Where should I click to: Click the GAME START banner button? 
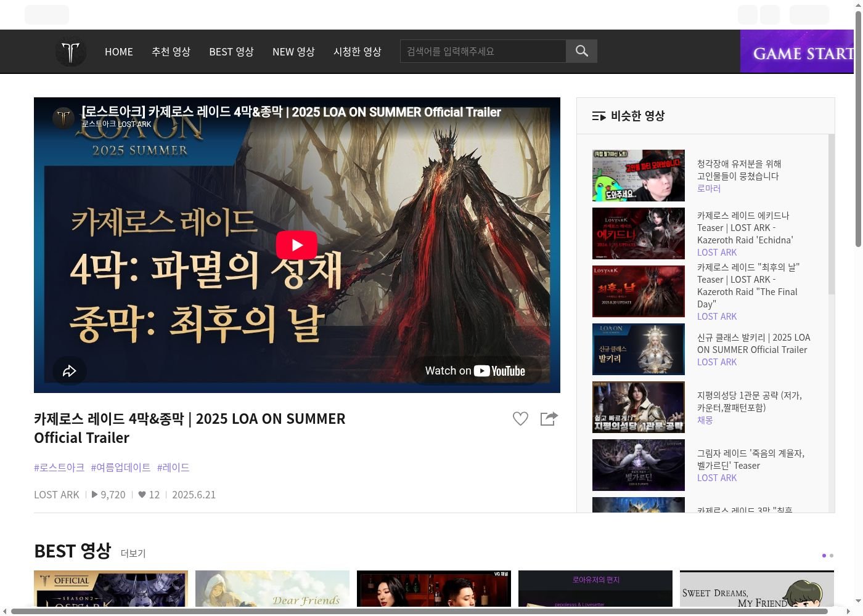797,52
